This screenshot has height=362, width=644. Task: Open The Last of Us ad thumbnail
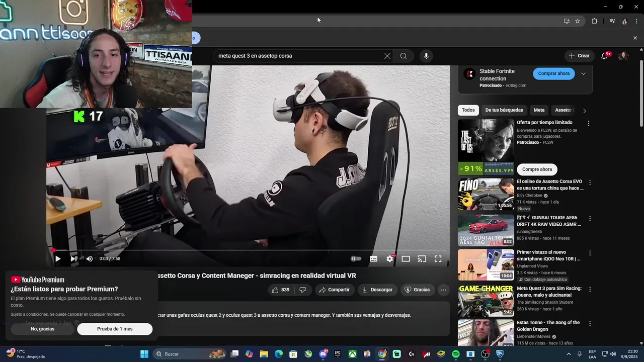[486, 147]
